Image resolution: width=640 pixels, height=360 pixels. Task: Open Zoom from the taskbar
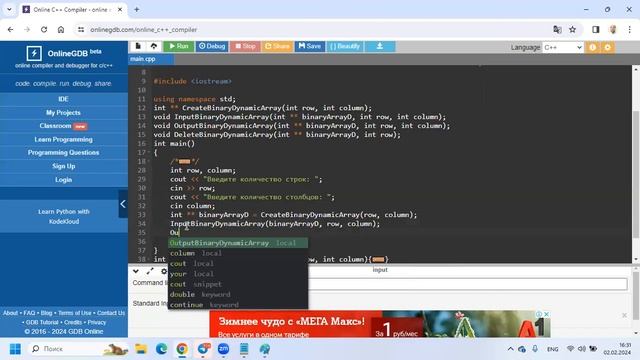click(x=223, y=349)
